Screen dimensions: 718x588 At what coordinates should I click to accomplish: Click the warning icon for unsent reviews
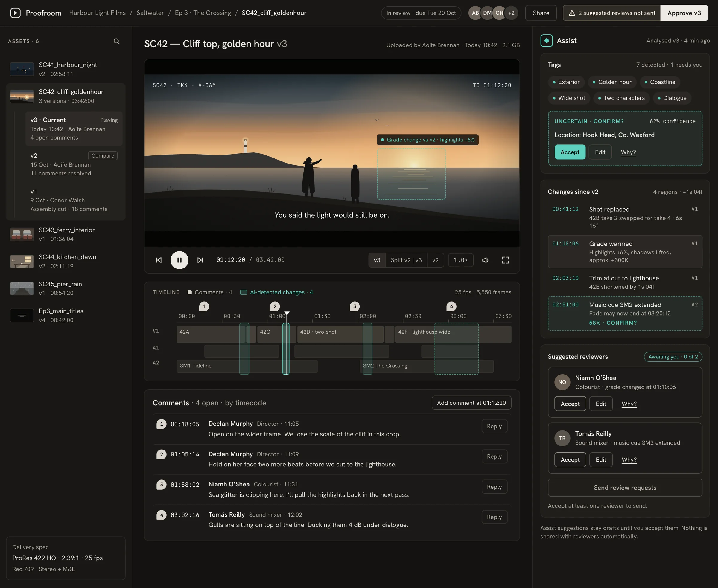(x=571, y=13)
